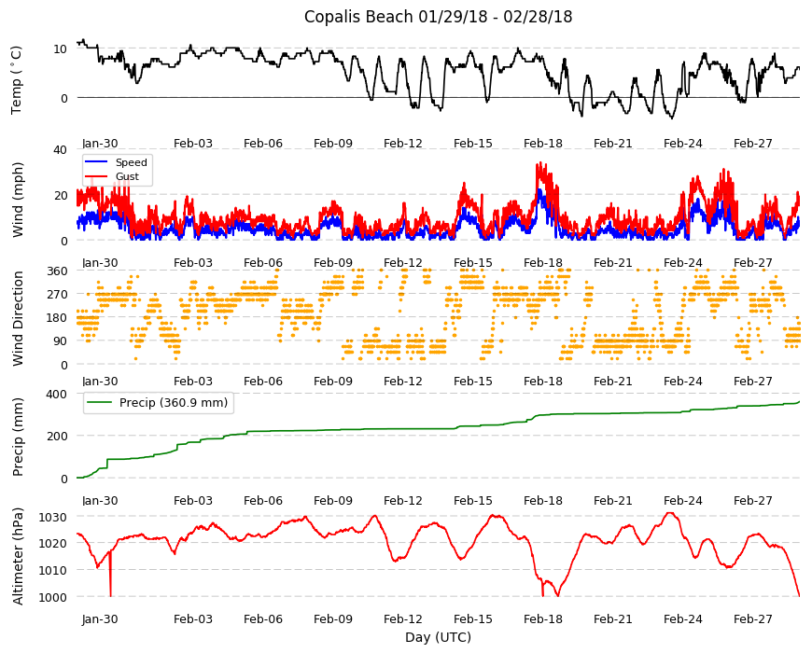Click the red Gust legend line

pyautogui.click(x=97, y=176)
